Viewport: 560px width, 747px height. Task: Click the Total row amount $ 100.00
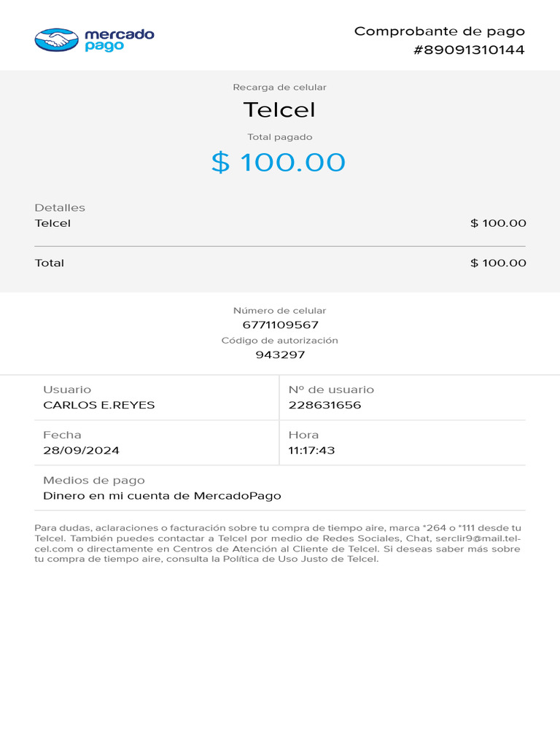click(x=498, y=263)
